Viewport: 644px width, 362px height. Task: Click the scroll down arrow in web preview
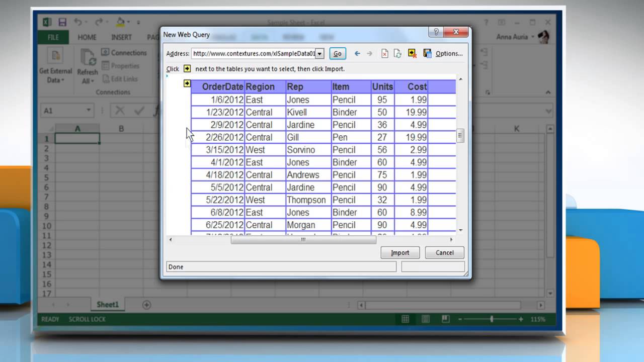pos(460,230)
